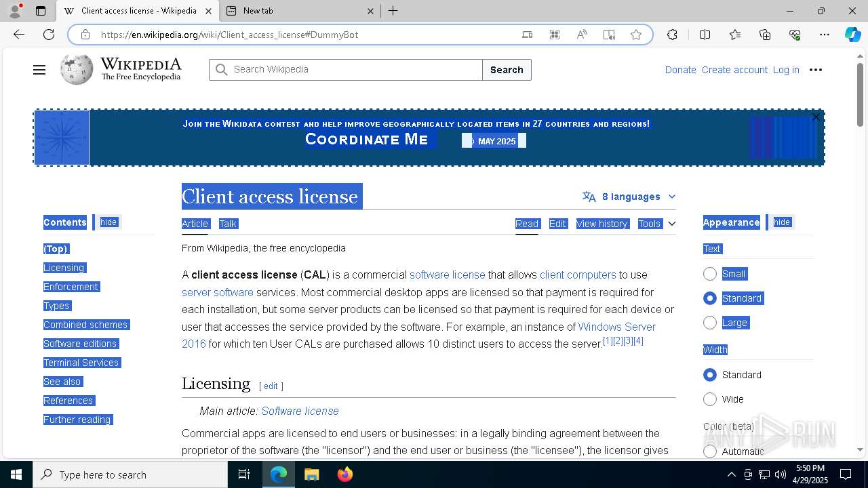Launch File Explorer from the taskbar
Image resolution: width=868 pixels, height=488 pixels.
point(311,474)
